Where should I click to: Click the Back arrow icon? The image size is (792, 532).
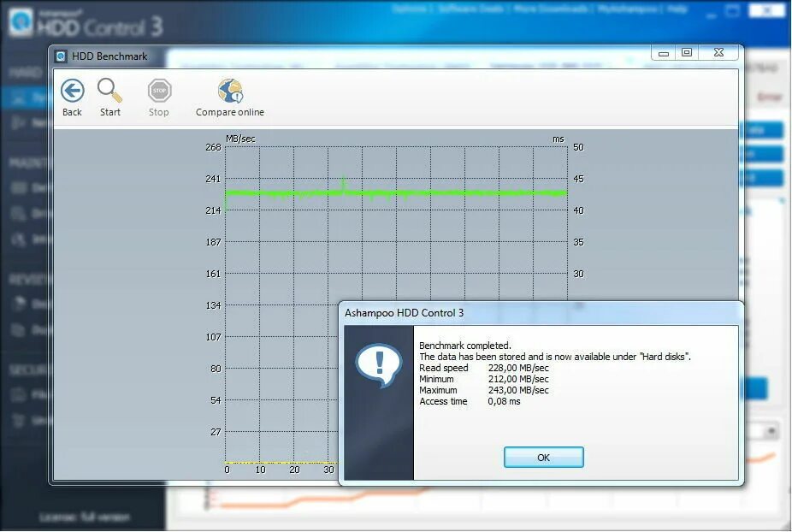72,91
